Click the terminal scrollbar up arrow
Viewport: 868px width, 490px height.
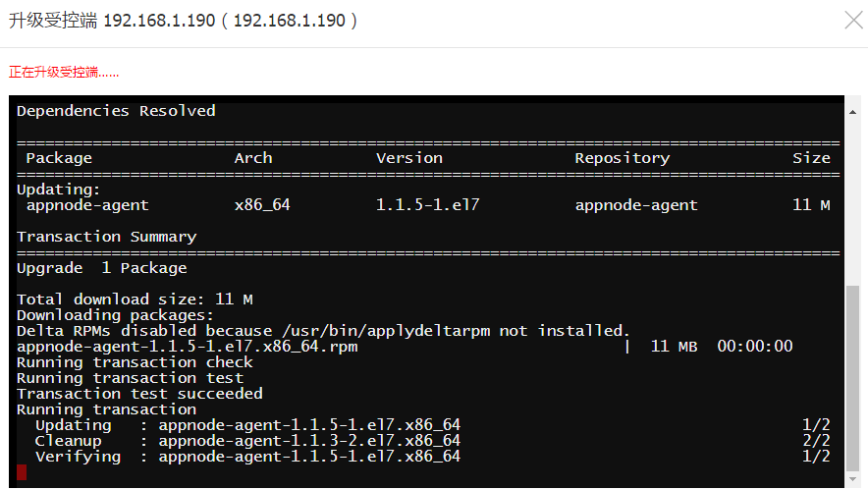point(852,112)
